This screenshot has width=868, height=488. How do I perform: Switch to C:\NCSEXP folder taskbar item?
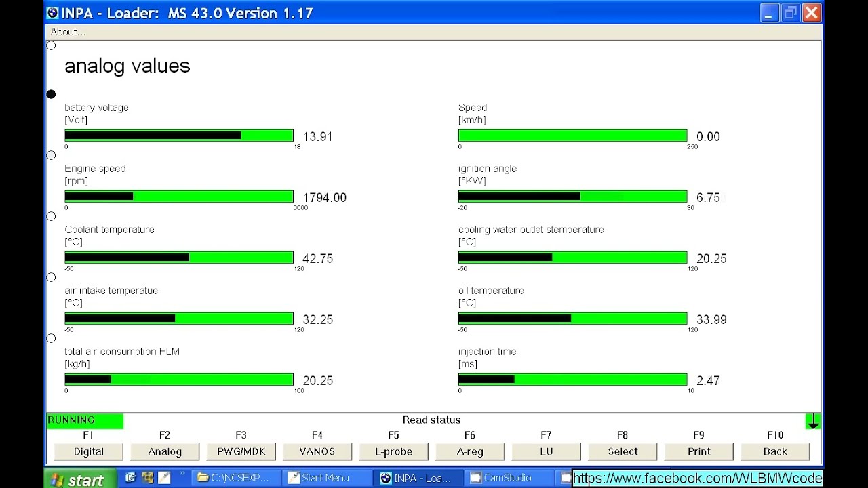tap(235, 478)
